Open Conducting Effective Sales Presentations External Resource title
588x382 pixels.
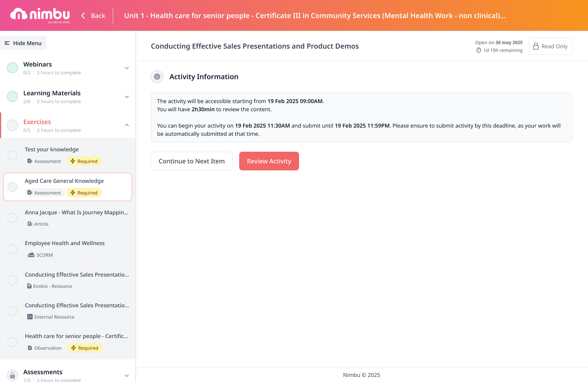(x=77, y=305)
